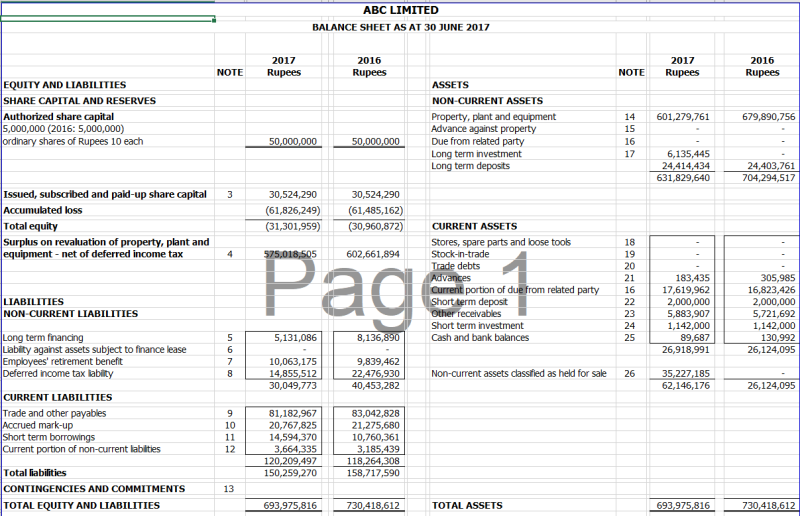Select the Accrued mark-up label
This screenshot has height=516, width=800.
(38, 425)
